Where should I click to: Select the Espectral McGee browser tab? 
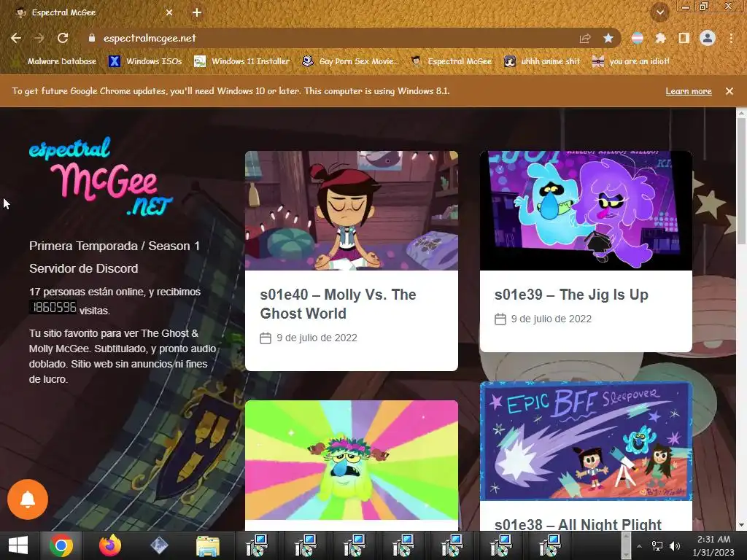coord(93,13)
